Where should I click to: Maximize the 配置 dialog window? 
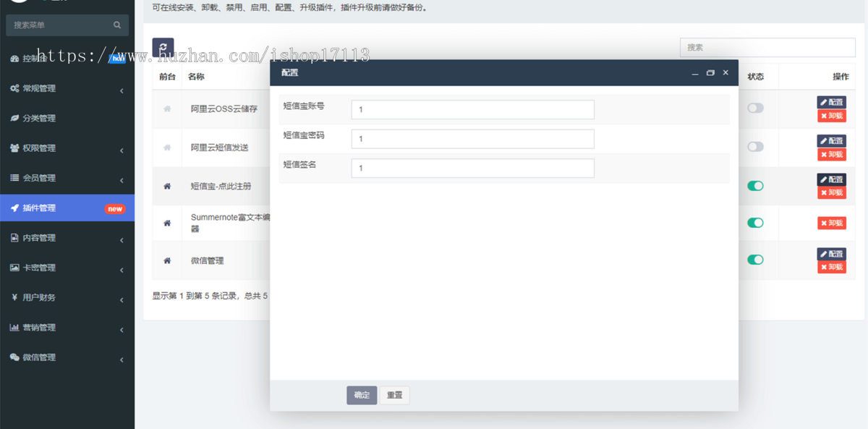tap(710, 73)
